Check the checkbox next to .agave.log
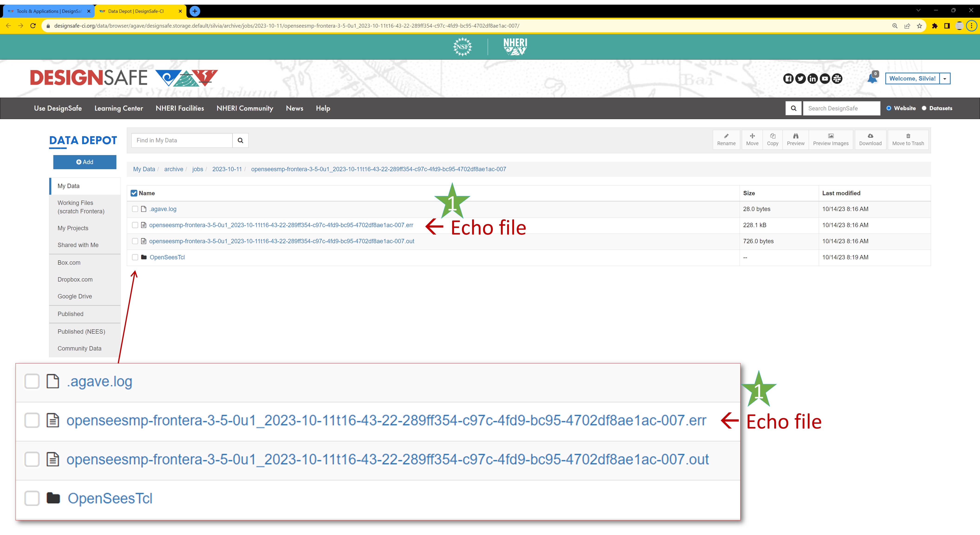 point(135,209)
